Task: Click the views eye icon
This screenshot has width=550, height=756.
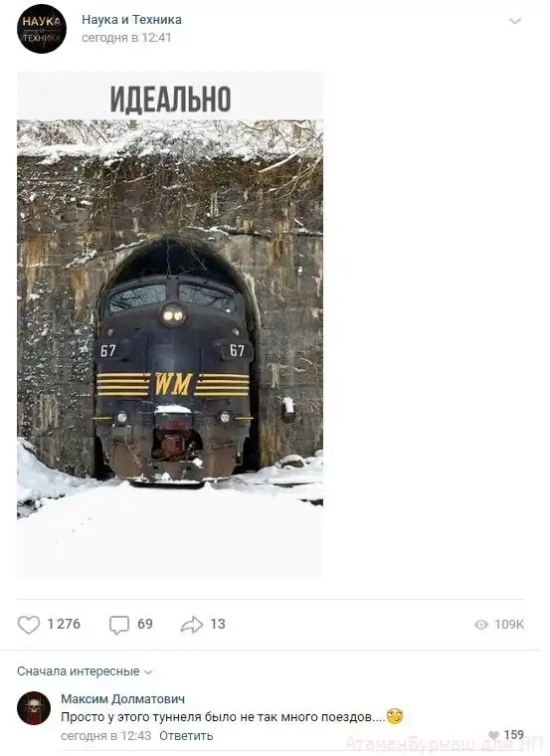Action: pos(481,625)
